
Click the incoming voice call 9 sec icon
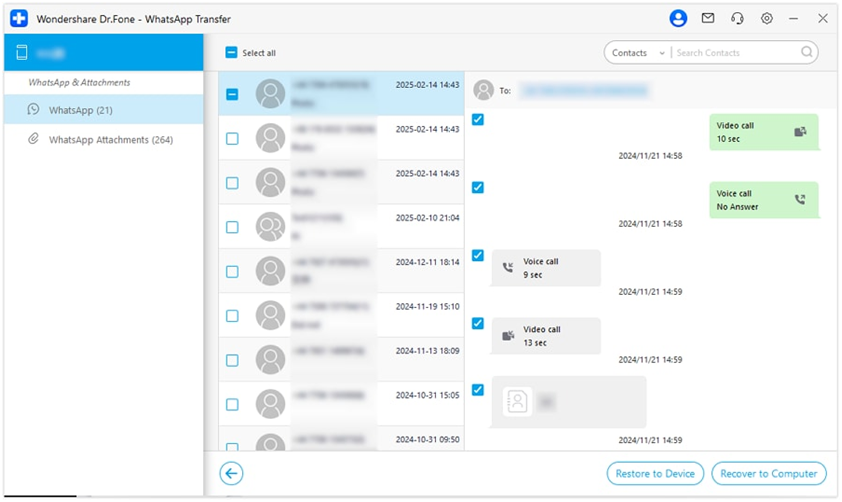[x=507, y=267]
